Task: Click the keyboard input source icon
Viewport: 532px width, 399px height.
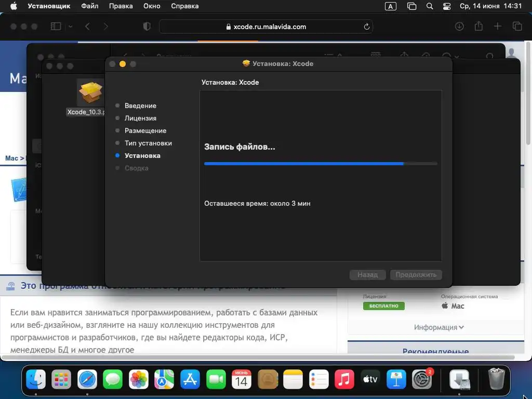Action: click(391, 6)
